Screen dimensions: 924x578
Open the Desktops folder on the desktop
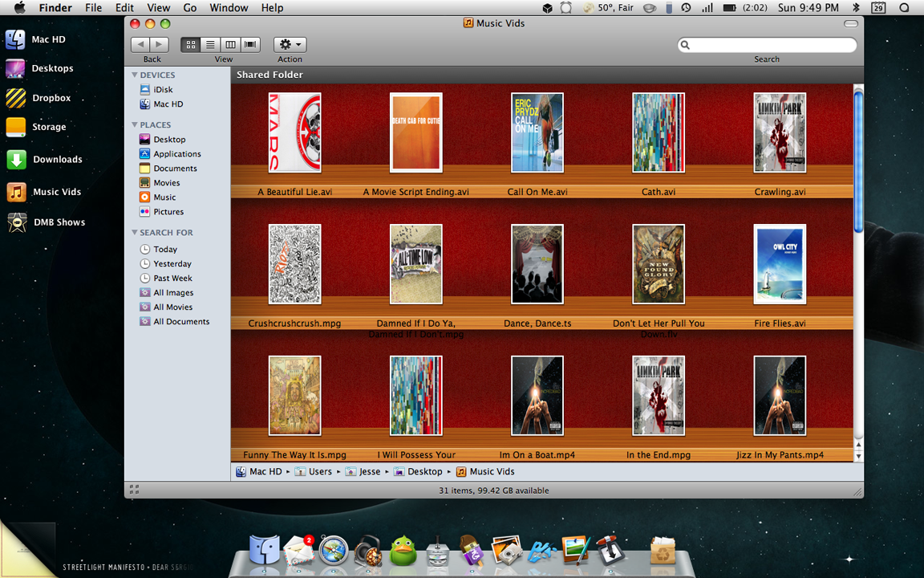(39, 68)
